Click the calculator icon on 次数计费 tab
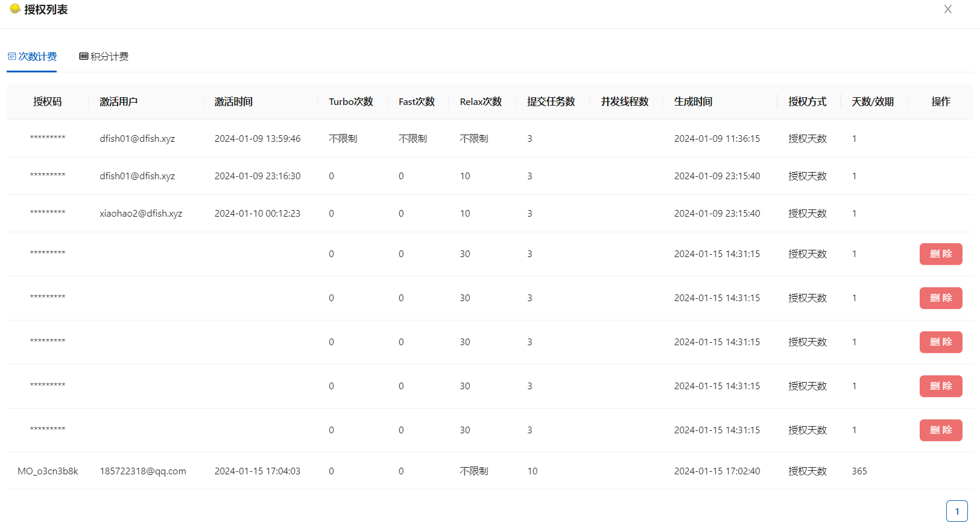The width and height of the screenshot is (980, 522). pos(11,57)
